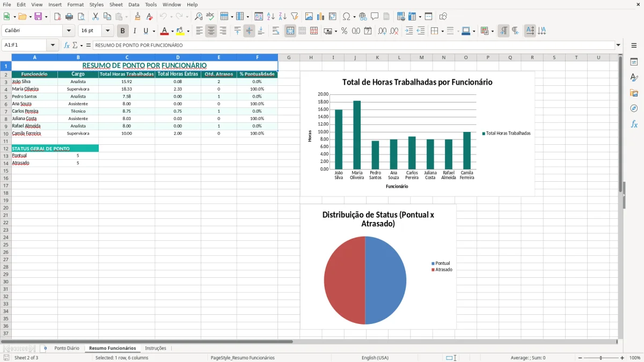Image resolution: width=644 pixels, height=362 pixels.
Task: Click the Clear Direct Formatting icon
Action: pos(150,17)
